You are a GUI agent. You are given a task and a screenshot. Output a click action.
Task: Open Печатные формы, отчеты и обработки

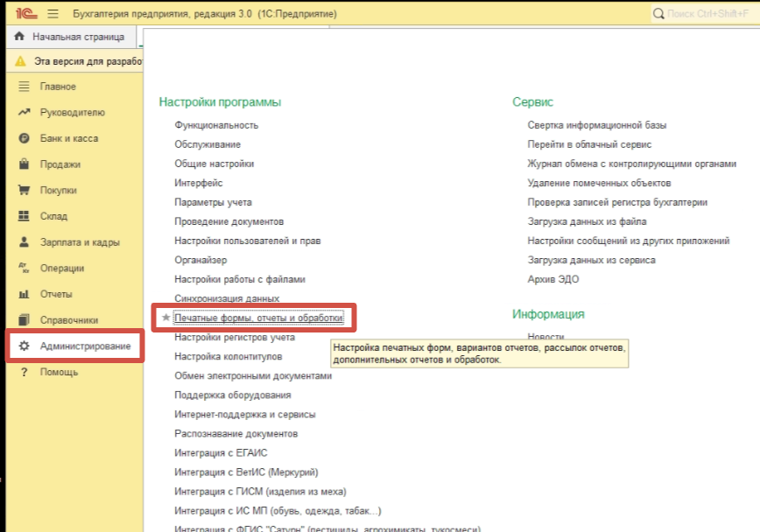tap(259, 318)
